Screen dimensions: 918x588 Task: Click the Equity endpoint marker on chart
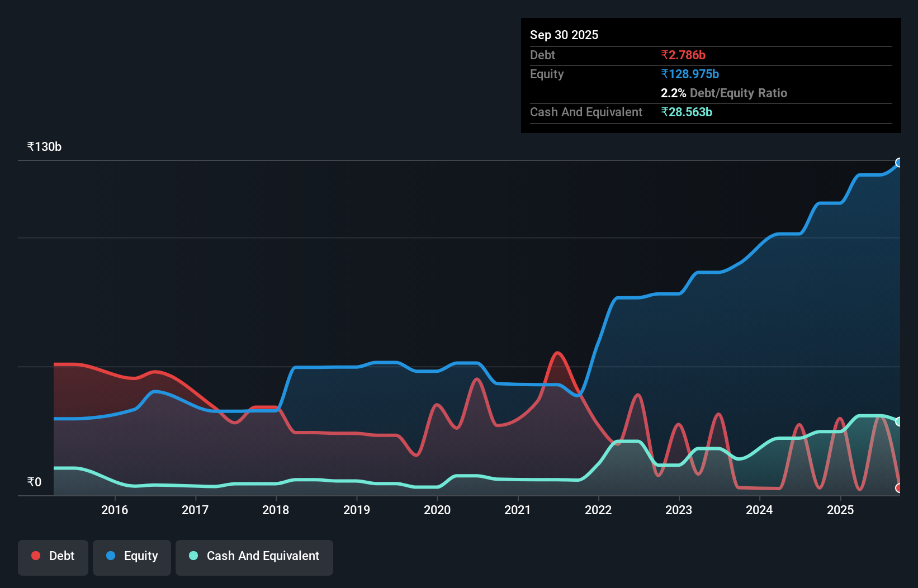(899, 163)
